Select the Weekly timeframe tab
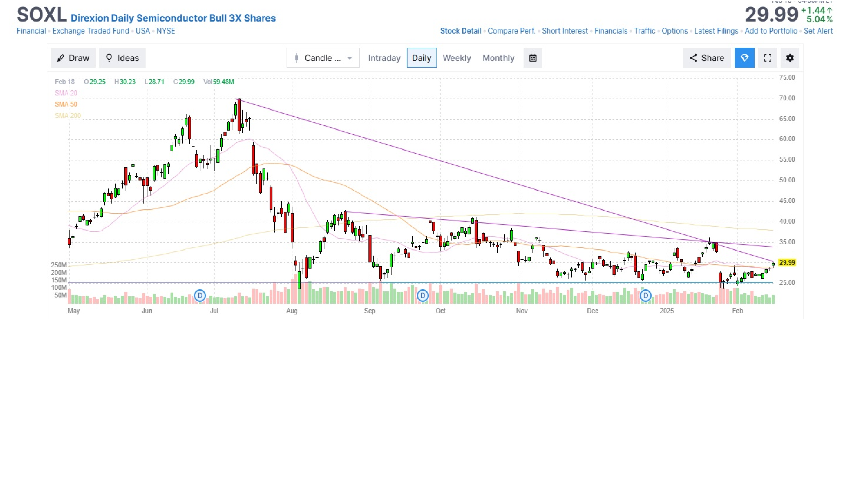The image size is (868, 498). tap(456, 58)
